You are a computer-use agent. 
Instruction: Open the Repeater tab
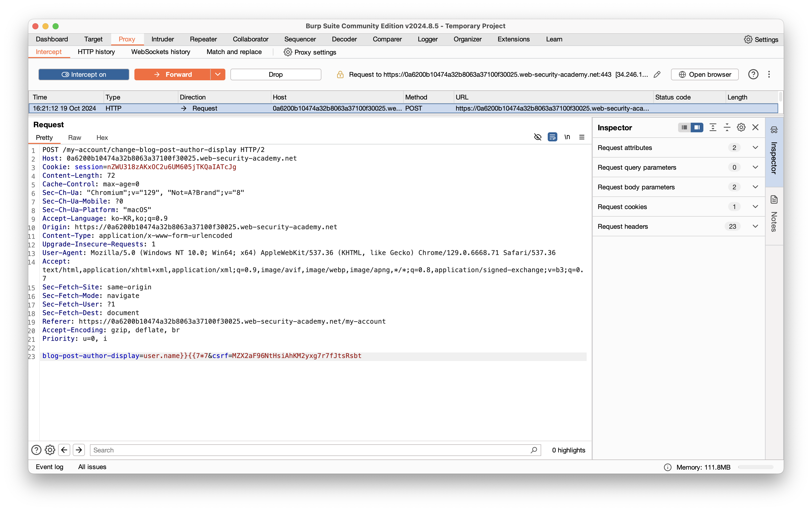pos(203,39)
